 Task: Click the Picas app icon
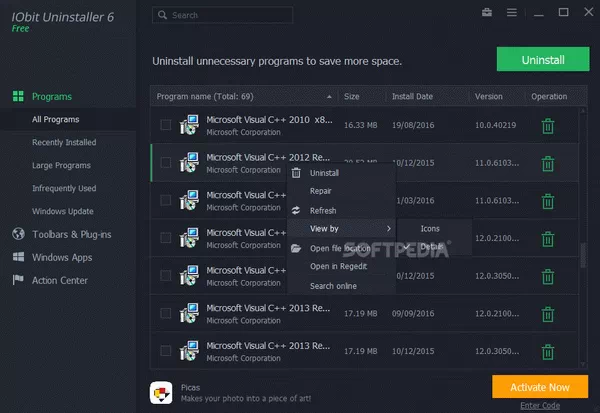[x=161, y=392]
